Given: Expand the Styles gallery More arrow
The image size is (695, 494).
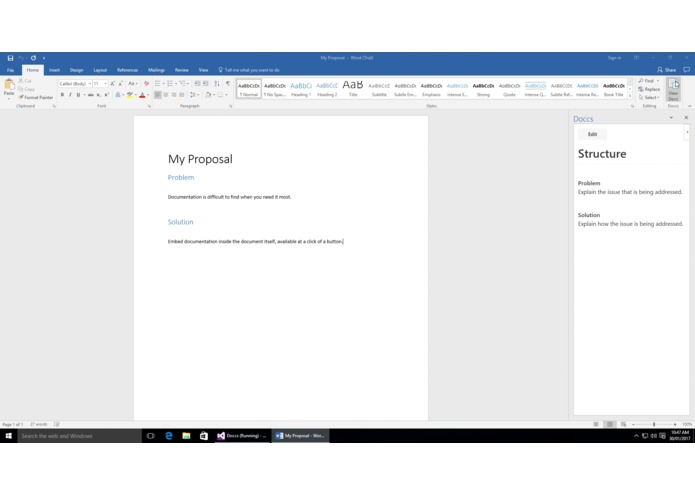Looking at the screenshot, I should coord(630,96).
